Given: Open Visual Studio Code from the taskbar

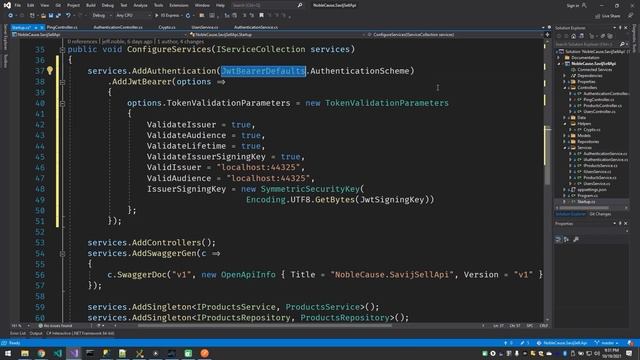Looking at the screenshot, I should [58, 353].
